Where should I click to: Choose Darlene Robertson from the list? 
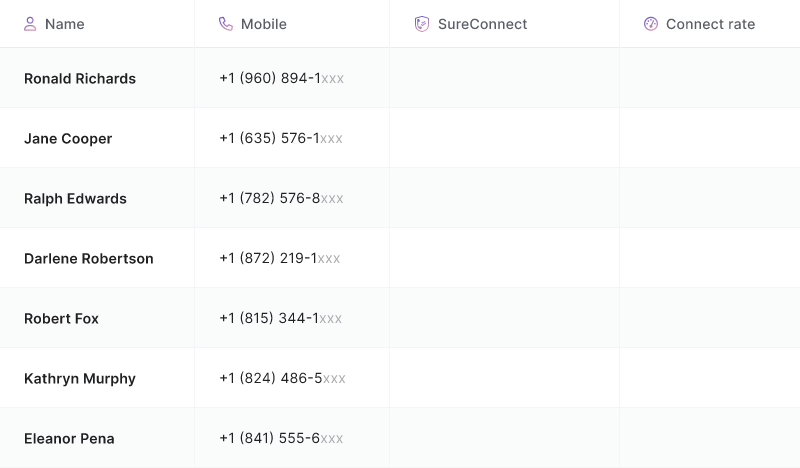point(89,259)
